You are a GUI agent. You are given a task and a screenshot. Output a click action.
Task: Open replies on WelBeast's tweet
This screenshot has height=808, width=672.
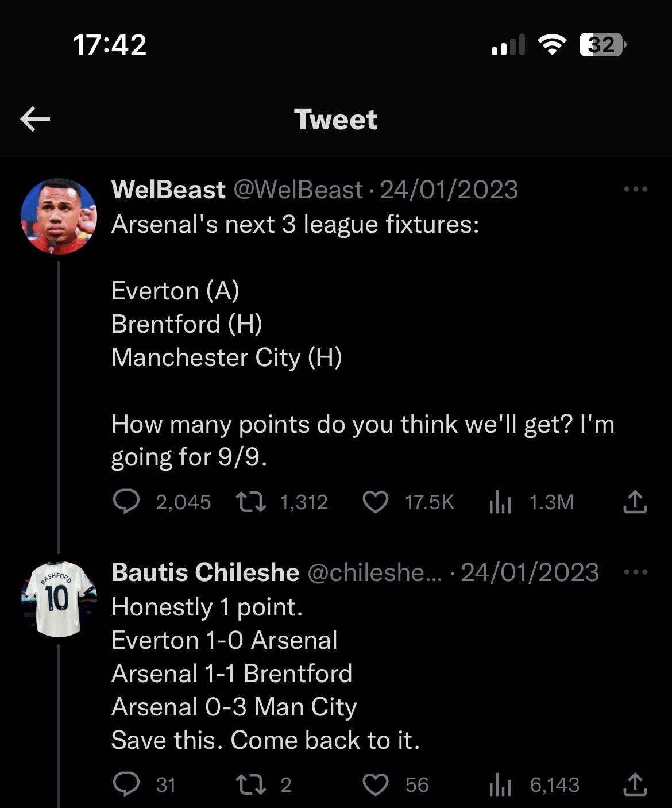126,502
